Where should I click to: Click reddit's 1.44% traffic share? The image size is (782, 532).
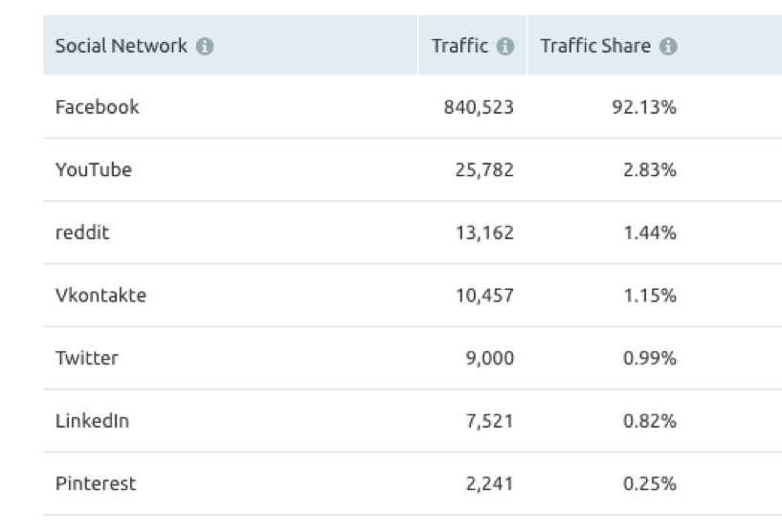[x=650, y=233]
